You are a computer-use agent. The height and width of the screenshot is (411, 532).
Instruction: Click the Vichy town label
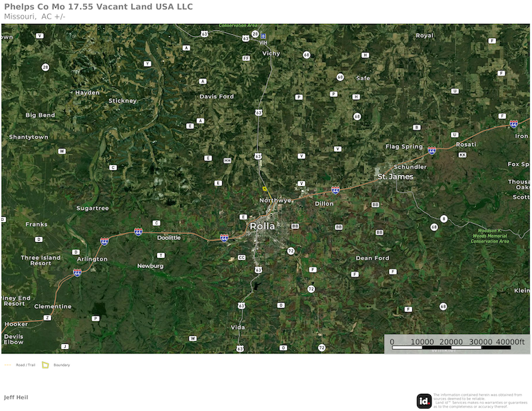[x=271, y=53]
